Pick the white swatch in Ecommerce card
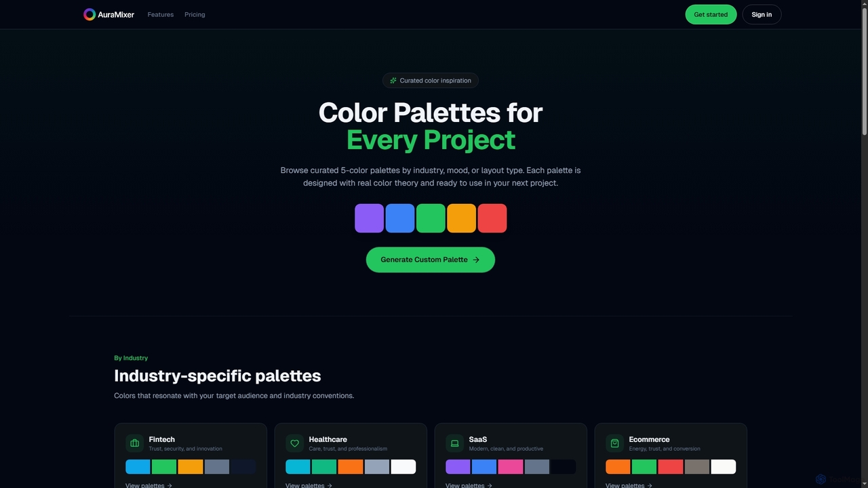 click(x=724, y=466)
